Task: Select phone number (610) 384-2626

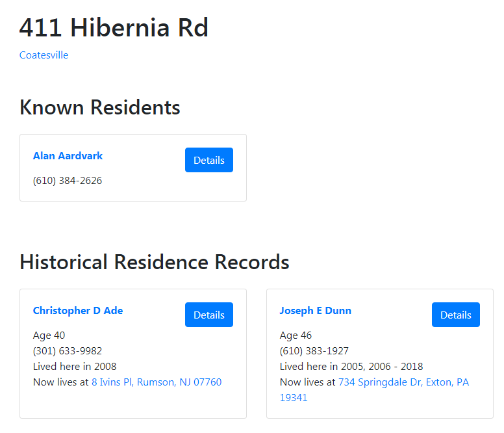Action: (68, 181)
